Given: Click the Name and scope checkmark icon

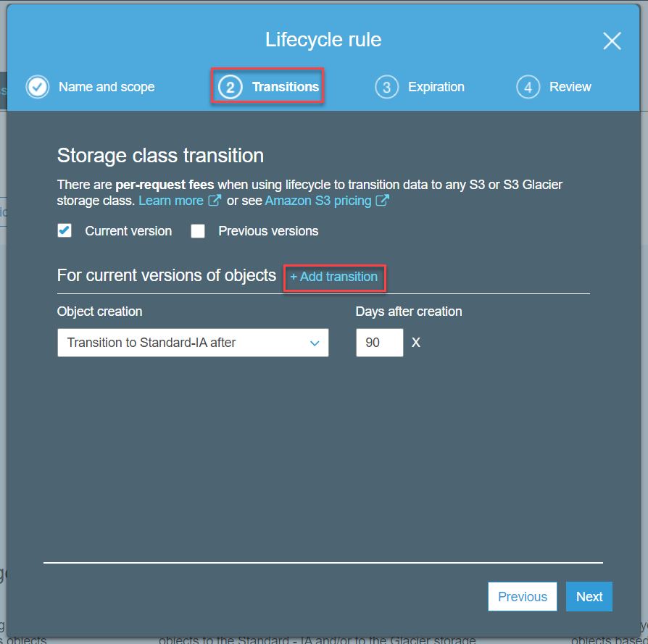Looking at the screenshot, I should click(x=38, y=87).
